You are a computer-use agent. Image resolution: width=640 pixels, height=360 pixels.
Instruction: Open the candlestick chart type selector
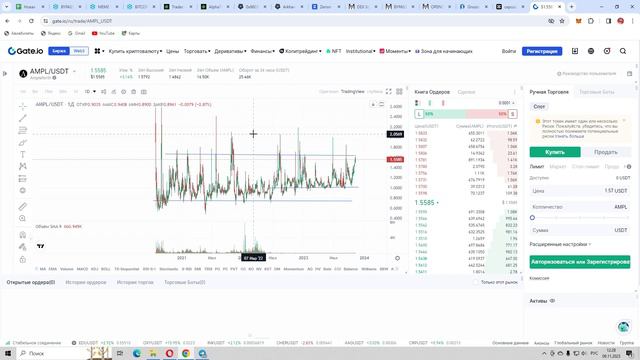click(104, 92)
